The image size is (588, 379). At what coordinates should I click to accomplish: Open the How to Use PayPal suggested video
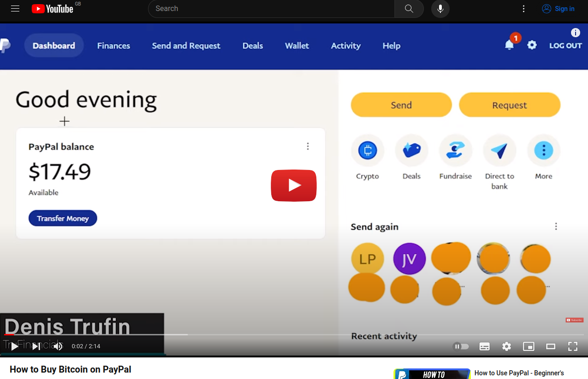pos(519,373)
